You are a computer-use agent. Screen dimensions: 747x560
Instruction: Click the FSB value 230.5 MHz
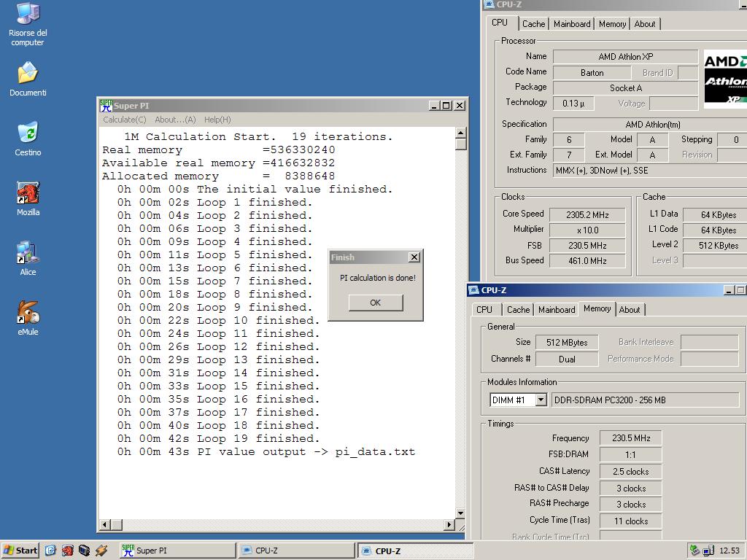coord(587,245)
